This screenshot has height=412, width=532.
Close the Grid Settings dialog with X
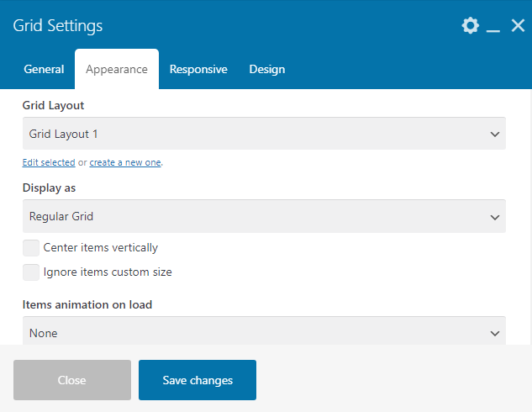point(518,25)
